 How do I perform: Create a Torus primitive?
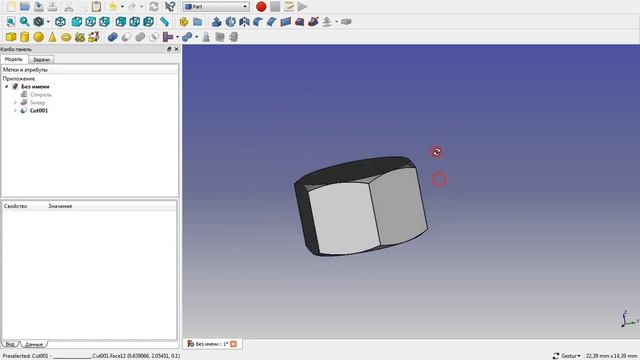point(66,37)
